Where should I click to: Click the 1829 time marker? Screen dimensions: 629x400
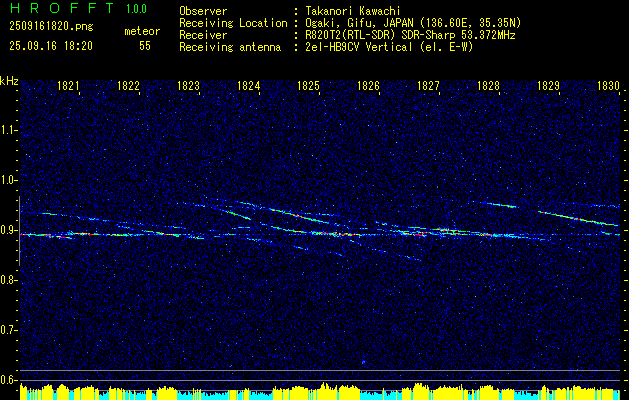[548, 85]
